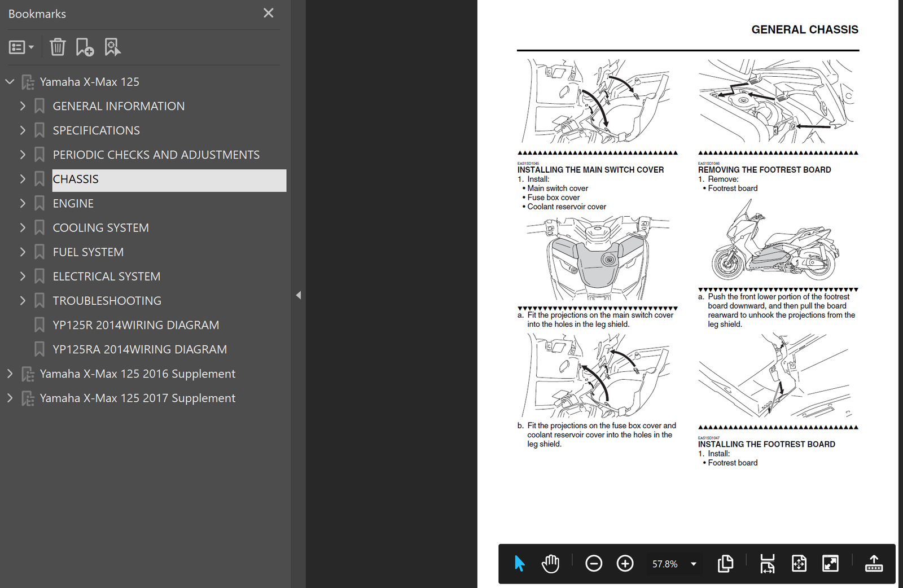Select Yamaha X-Max 125 2017 Supplement
903x588 pixels.
coord(138,398)
